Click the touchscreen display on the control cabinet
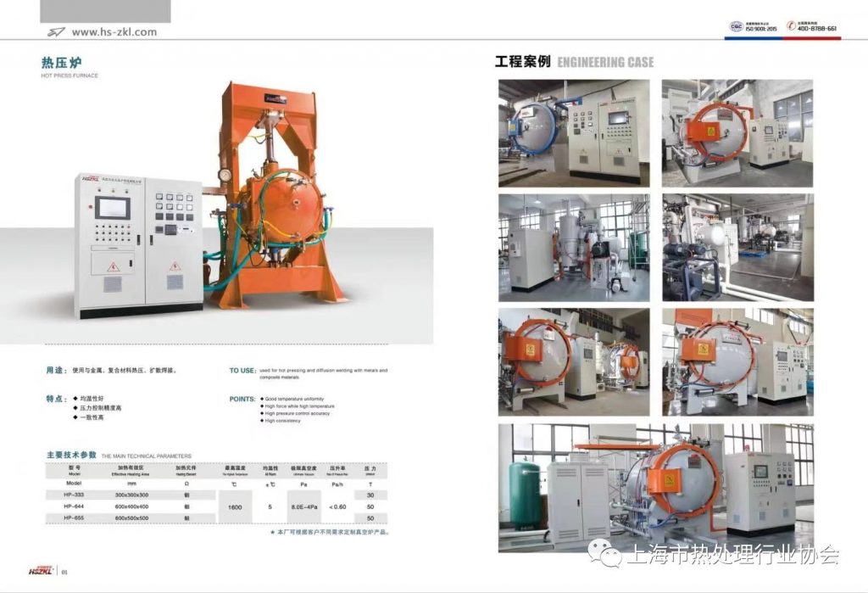The width and height of the screenshot is (868, 593). [x=114, y=207]
